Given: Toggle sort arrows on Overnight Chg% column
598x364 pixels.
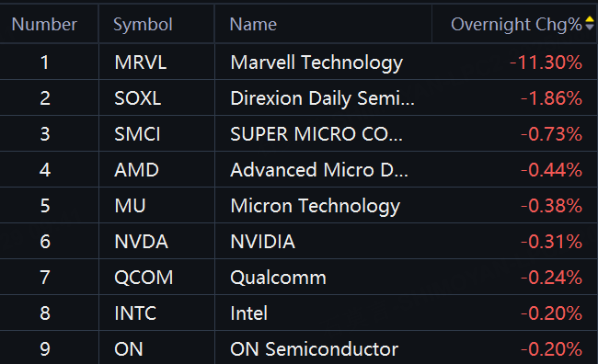Looking at the screenshot, I should [590, 23].
